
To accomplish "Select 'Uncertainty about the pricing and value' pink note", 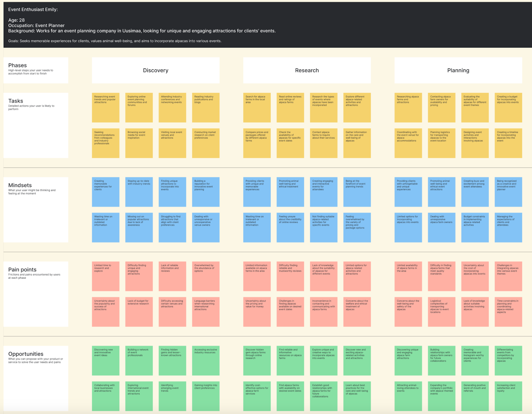I will (257, 312).
